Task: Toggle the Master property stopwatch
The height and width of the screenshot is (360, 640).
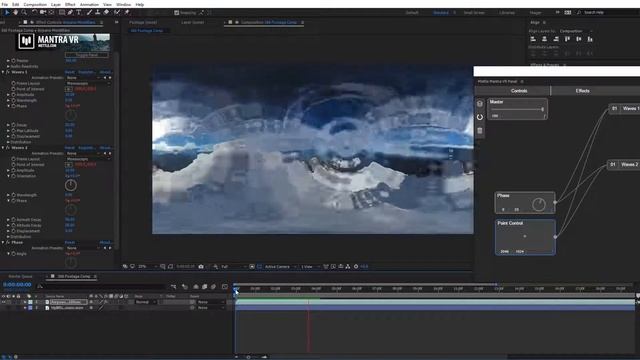Action: [x=13, y=61]
